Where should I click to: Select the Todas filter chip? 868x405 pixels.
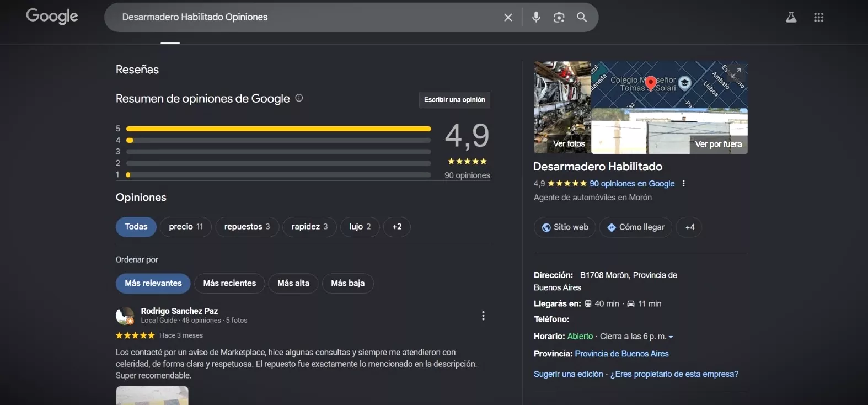coord(136,227)
